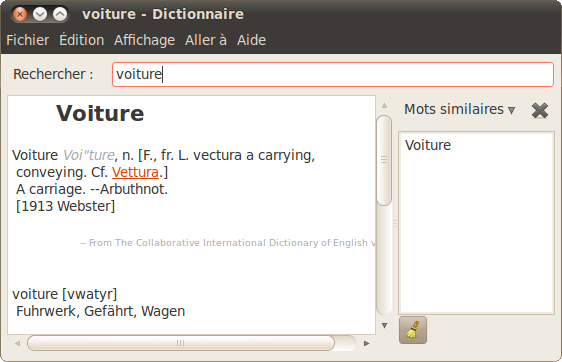Click the bold Voiture heading
The width and height of the screenshot is (562, 362).
tap(100, 113)
